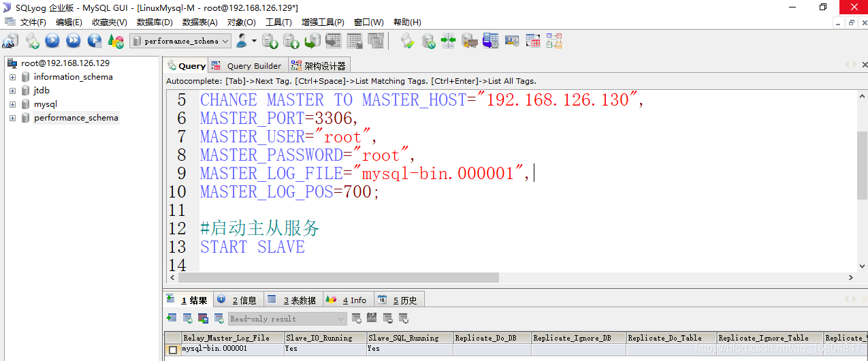The image size is (868, 361).
Task: Click the copy result rows icon
Action: click(187, 318)
